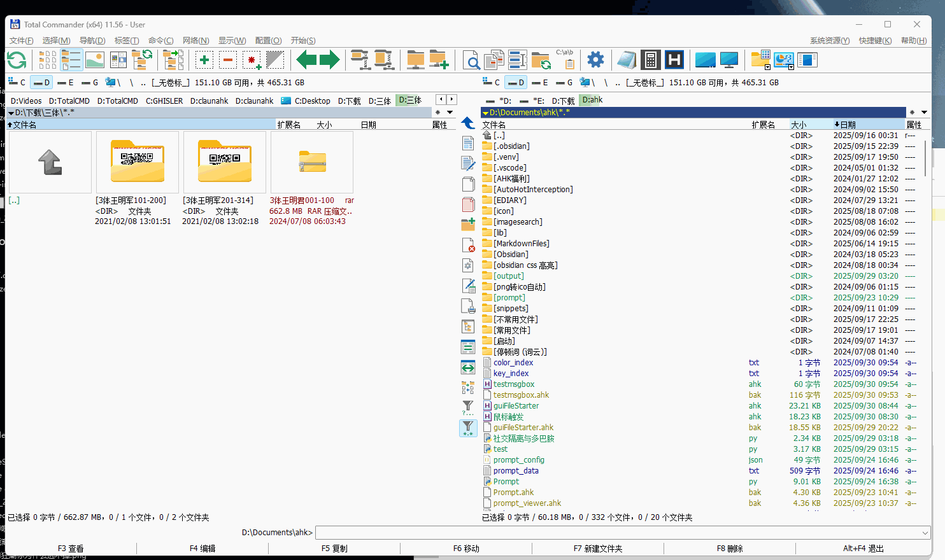
Task: Toggle the file filter at vertical bar bottom
Action: [x=468, y=428]
